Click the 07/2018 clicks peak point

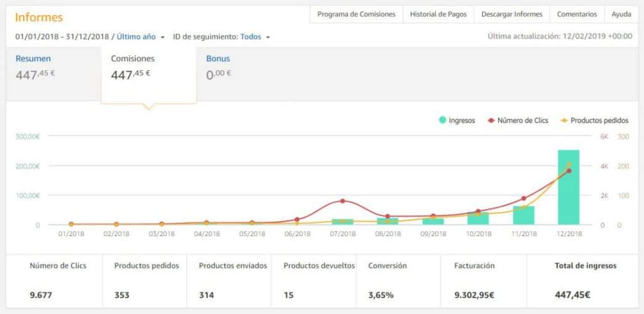[343, 201]
